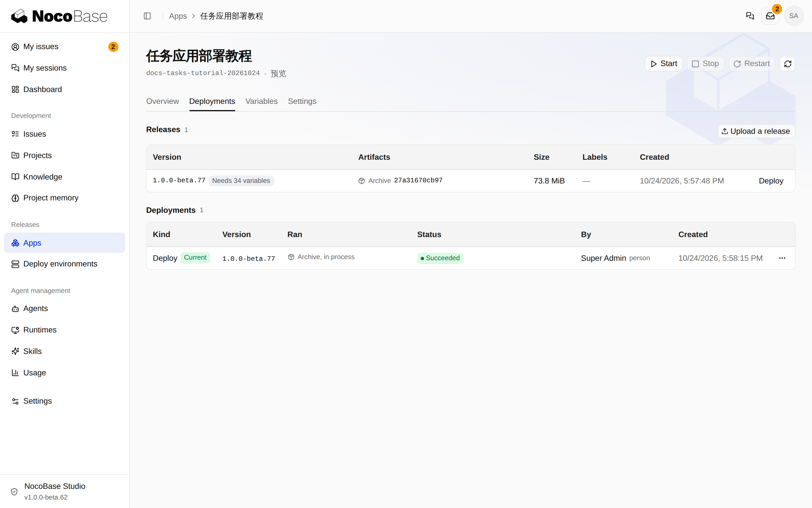Image resolution: width=812 pixels, height=508 pixels.
Task: Click the My issues count badge
Action: pyautogui.click(x=113, y=47)
